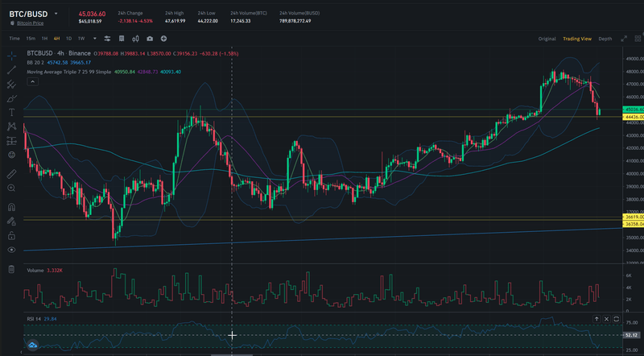Open the Bitcoin Price link
The width and height of the screenshot is (644, 356).
[31, 23]
